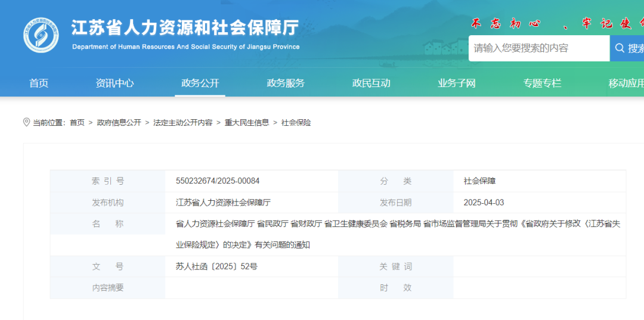The height and width of the screenshot is (320, 644).
Task: Click the location pin icon in breadcrumb
Action: 26,122
